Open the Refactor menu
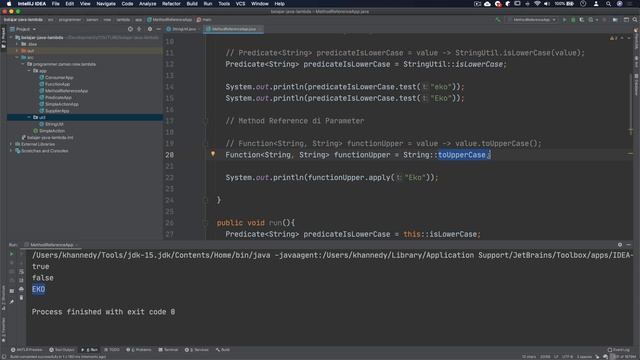The image size is (640, 360). tap(171, 4)
